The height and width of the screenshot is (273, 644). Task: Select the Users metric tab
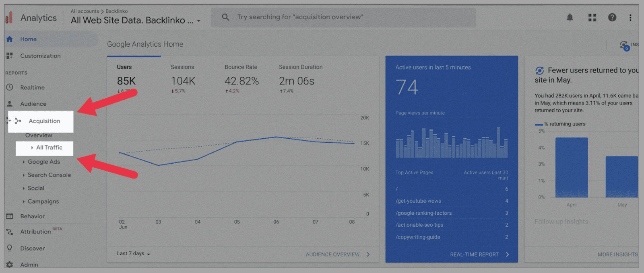pos(124,67)
